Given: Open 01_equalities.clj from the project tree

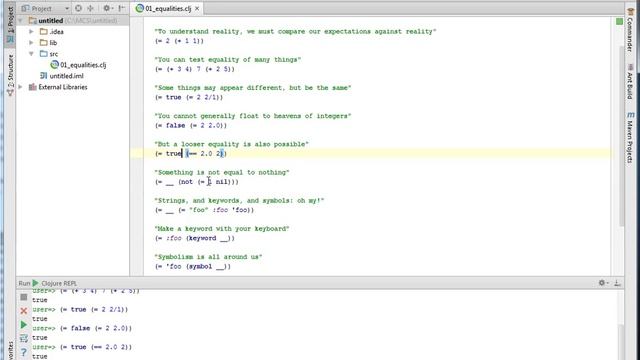Looking at the screenshot, I should click(x=78, y=65).
